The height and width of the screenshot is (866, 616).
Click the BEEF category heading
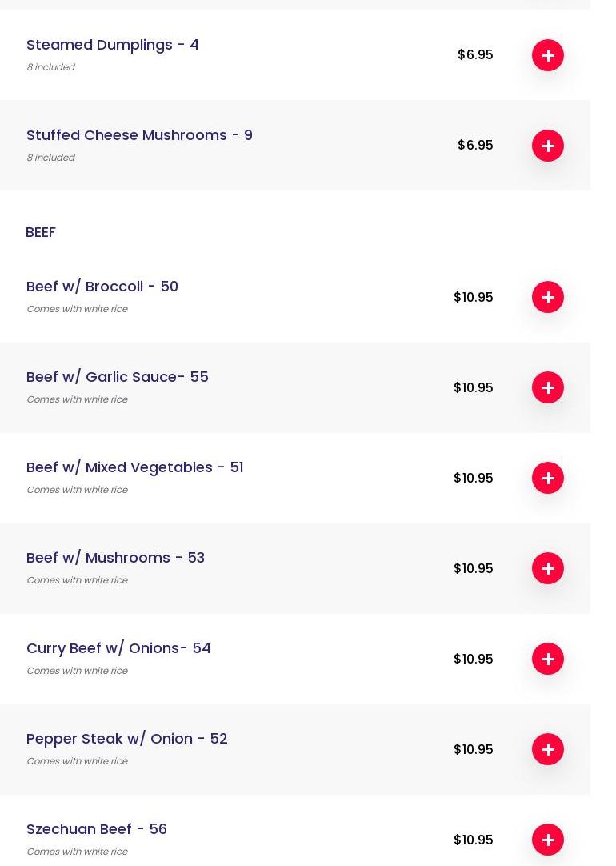click(x=41, y=232)
